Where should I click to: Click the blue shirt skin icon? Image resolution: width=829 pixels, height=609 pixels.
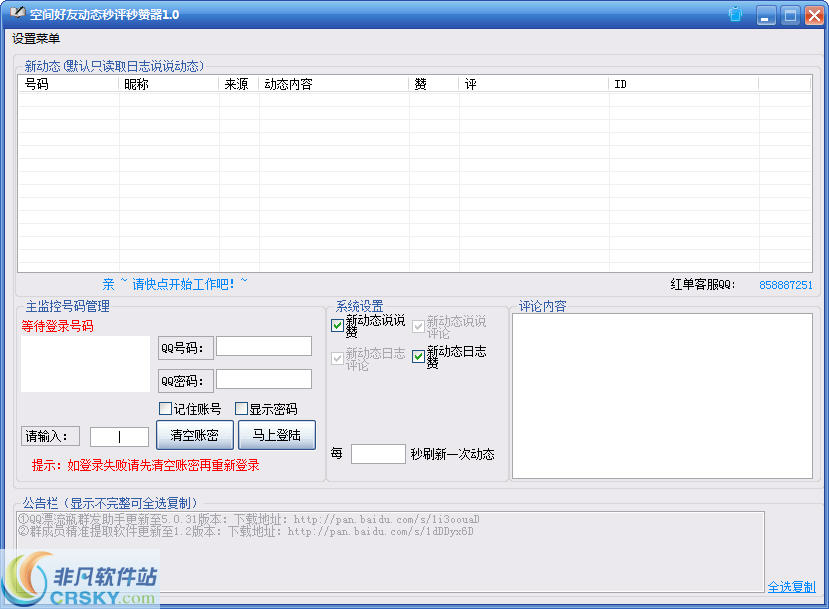[x=736, y=14]
